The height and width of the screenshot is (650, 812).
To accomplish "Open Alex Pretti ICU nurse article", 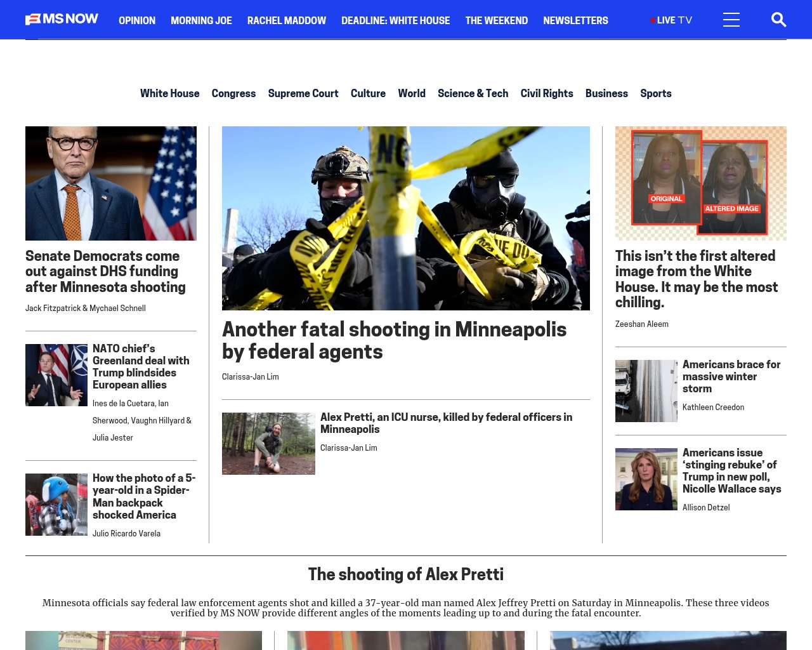I will tap(446, 423).
